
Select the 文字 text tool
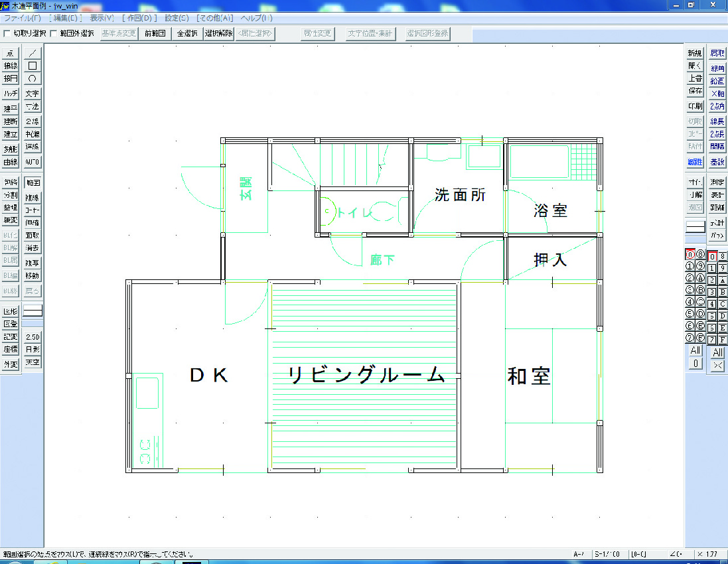pyautogui.click(x=32, y=93)
